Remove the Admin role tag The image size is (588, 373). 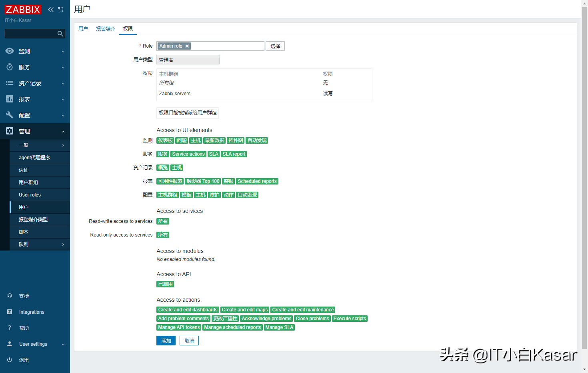pyautogui.click(x=187, y=46)
